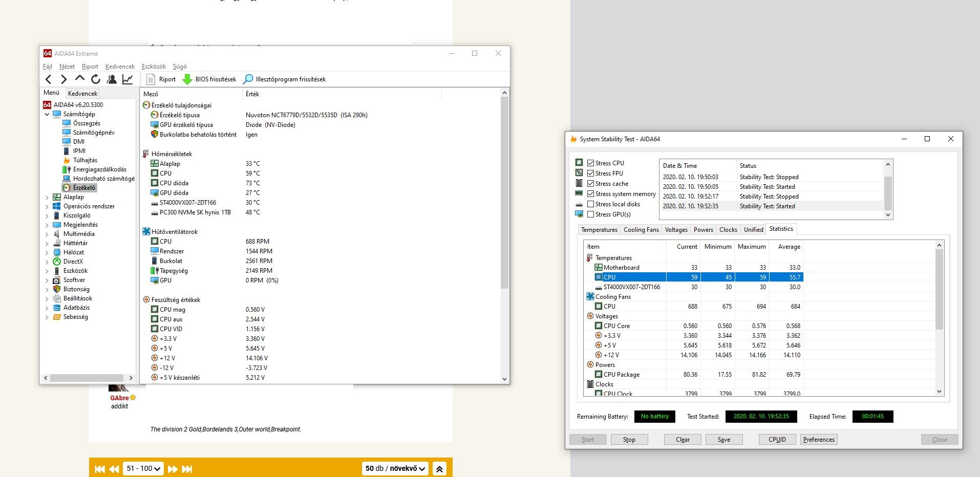This screenshot has height=477, width=980.
Task: Click the Biztonság shield icon in tree
Action: click(57, 289)
